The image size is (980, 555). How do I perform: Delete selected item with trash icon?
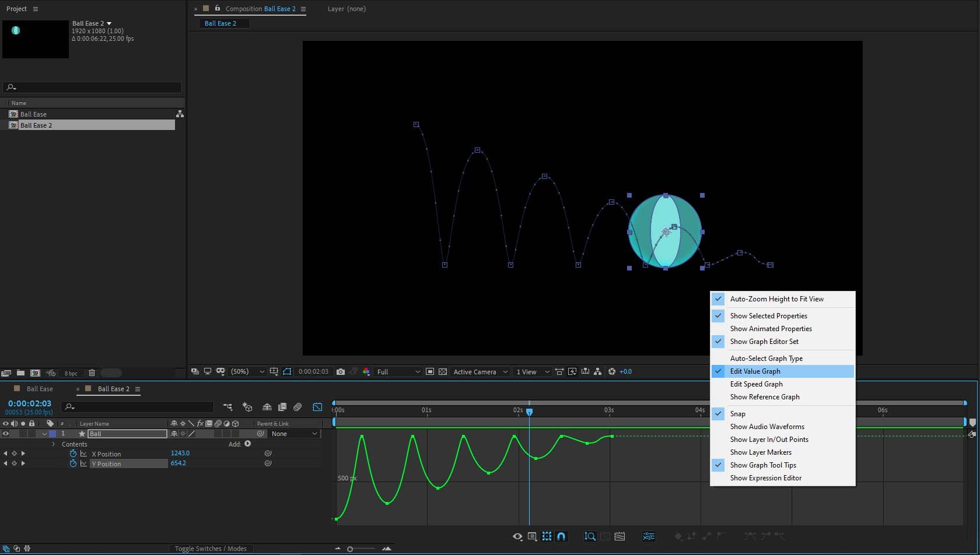click(x=92, y=373)
